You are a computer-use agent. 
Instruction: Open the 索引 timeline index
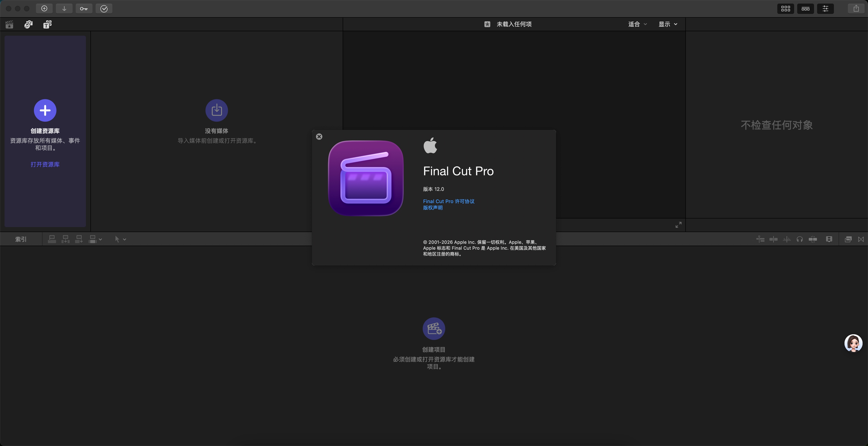(x=21, y=239)
